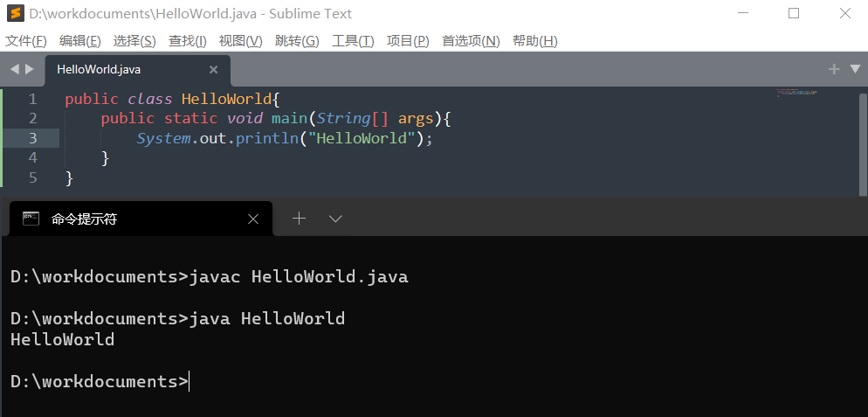Minimize the Sublime Text window
This screenshot has width=868, height=417.
pyautogui.click(x=743, y=14)
